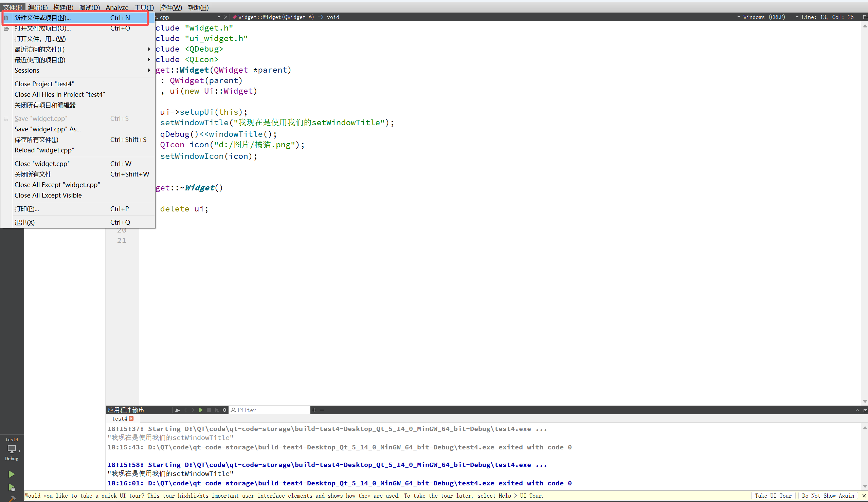The height and width of the screenshot is (502, 868).
Task: Choose 保存所有文件(L)
Action: [x=77, y=140]
